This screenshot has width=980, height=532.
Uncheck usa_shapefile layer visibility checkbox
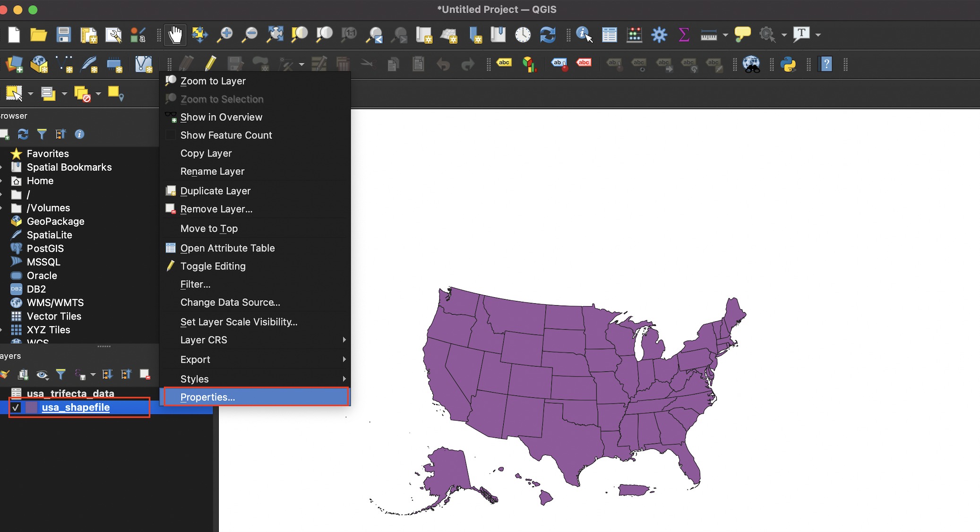16,407
